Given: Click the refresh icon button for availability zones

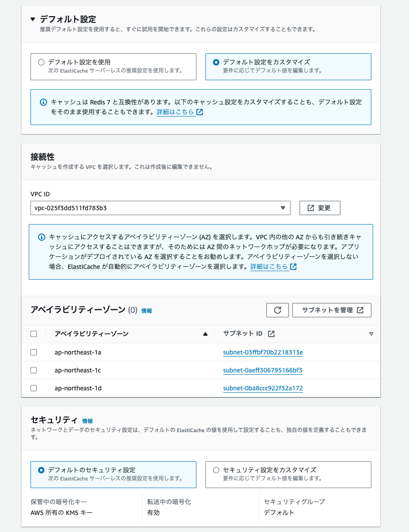Looking at the screenshot, I should click(x=277, y=310).
